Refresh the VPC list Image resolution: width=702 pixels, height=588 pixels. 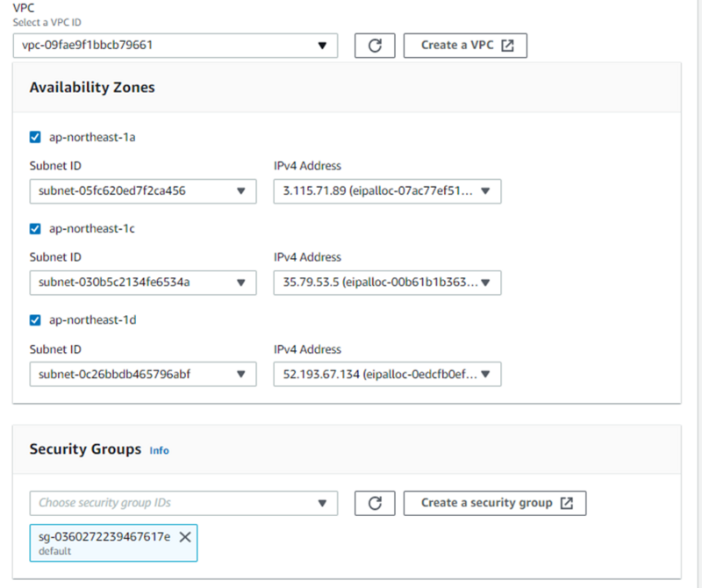(x=375, y=46)
